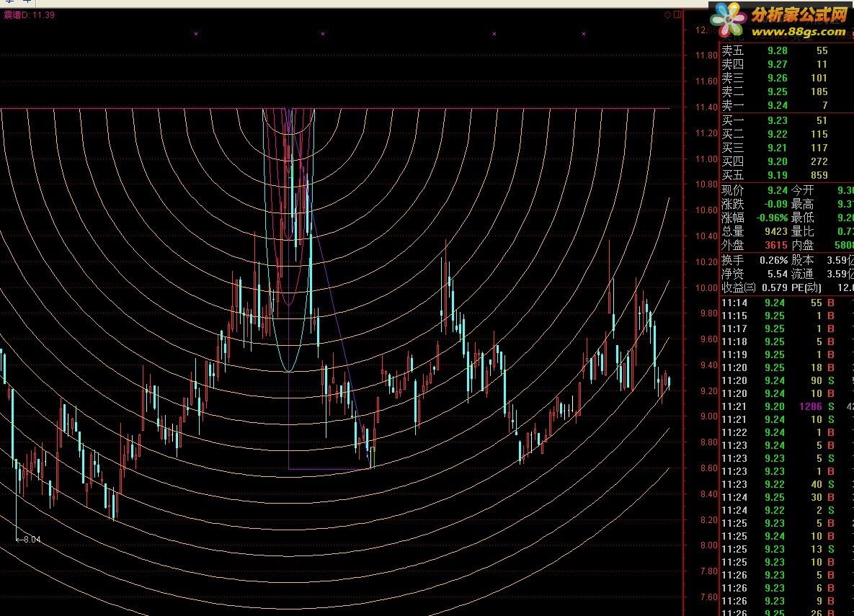This screenshot has width=854, height=616.
Task: Click the 外盘 3615 value
Action: click(x=776, y=245)
